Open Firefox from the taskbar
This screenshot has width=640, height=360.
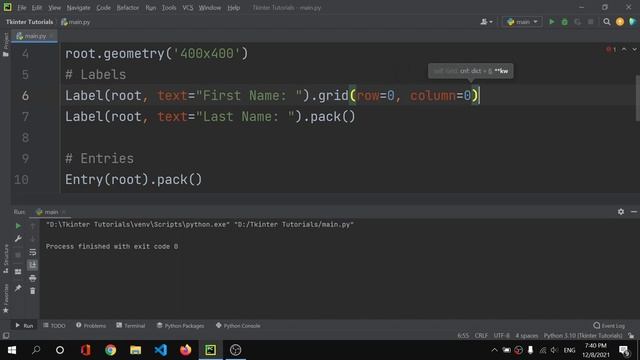click(186, 350)
